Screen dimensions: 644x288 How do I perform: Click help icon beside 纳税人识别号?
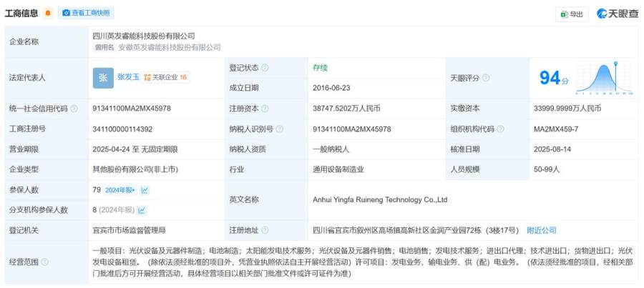pos(279,129)
